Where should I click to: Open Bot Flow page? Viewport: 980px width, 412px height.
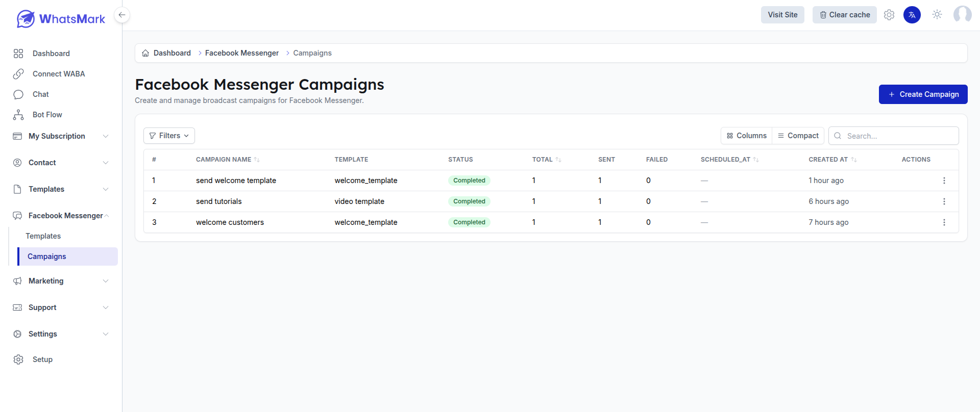(47, 115)
